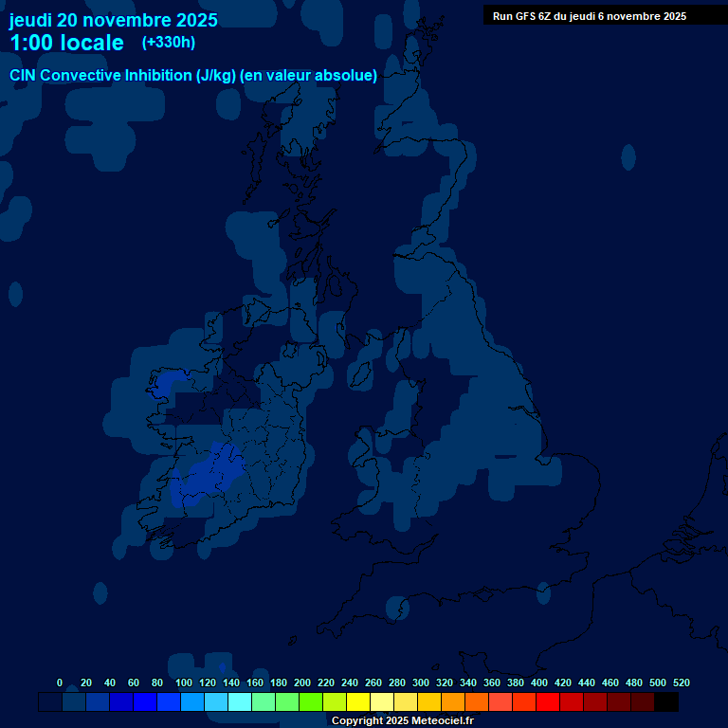Click the legend value label '260'
The width and height of the screenshot is (728, 728).
pyautogui.click(x=373, y=682)
